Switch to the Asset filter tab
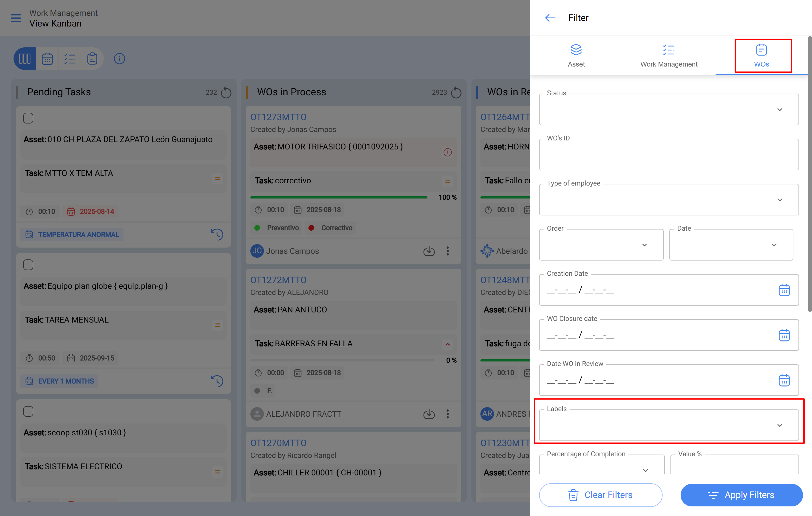The width and height of the screenshot is (812, 516). coord(576,56)
